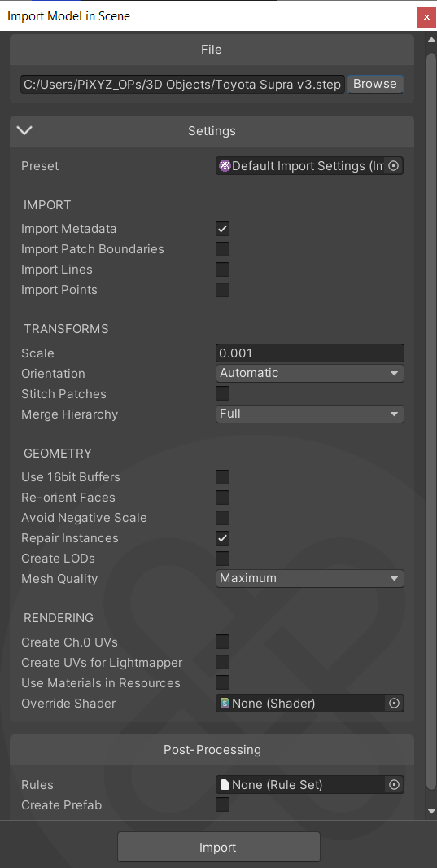Open the Preset object picker circle icon
The image size is (437, 868).
(393, 165)
